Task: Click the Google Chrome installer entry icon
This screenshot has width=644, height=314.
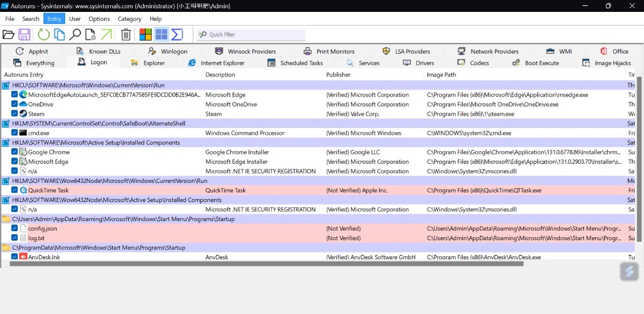Action: pyautogui.click(x=23, y=152)
